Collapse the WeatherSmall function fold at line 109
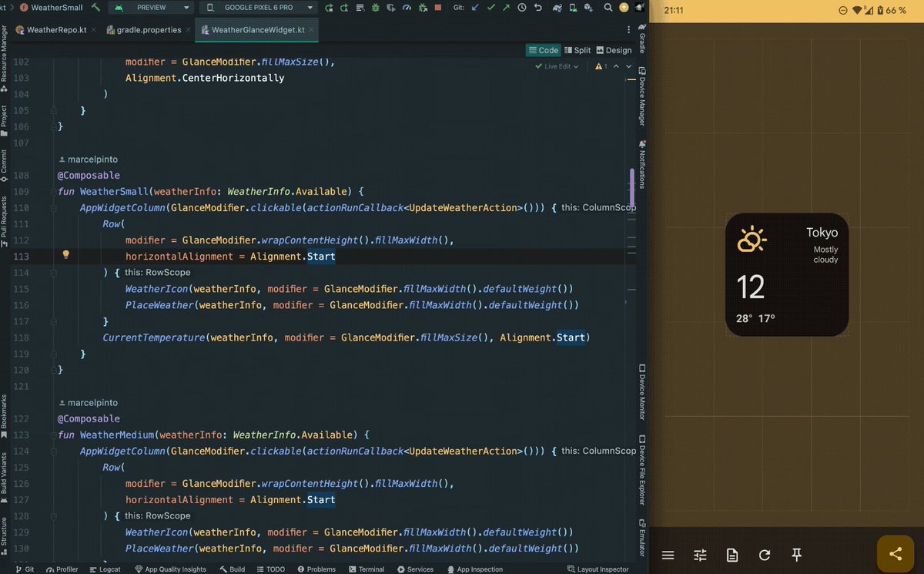This screenshot has width=924, height=574. pyautogui.click(x=53, y=192)
